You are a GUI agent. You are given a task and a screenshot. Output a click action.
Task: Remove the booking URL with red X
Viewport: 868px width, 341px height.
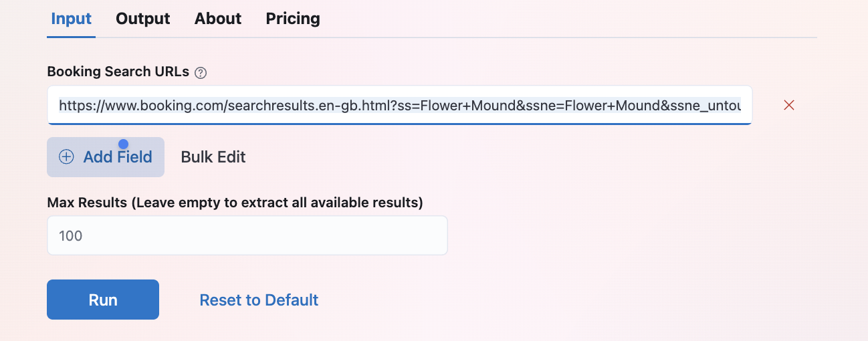[789, 105]
